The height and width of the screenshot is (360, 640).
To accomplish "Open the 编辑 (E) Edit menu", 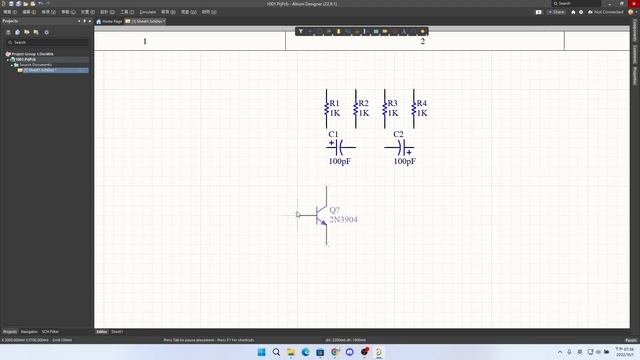I will coord(29,12).
